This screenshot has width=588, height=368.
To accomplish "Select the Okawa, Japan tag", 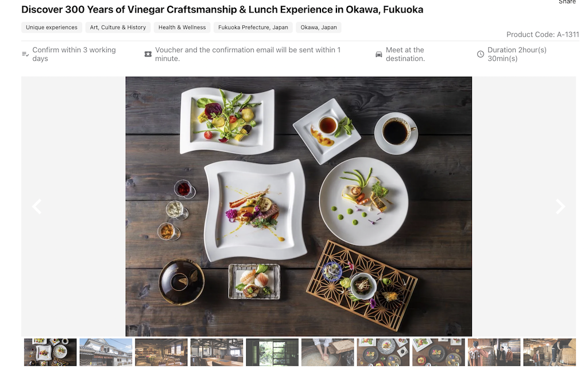I will tap(319, 28).
